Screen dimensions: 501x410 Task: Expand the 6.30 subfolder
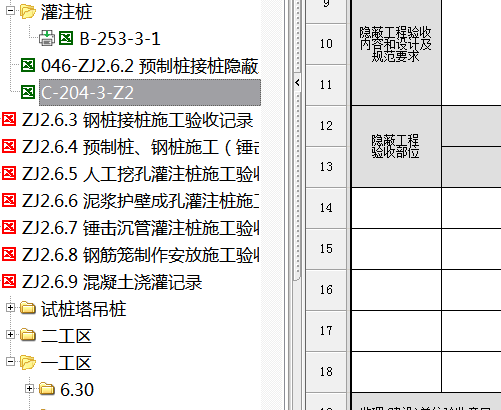point(29,388)
